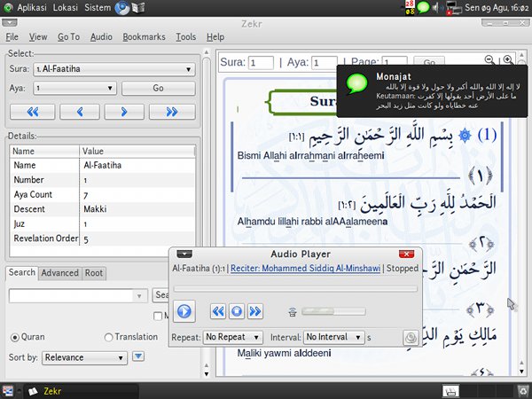Screen dimensions: 532x399
Task: Adjust the Audio Player volume slider
Action: pyautogui.click(x=333, y=312)
